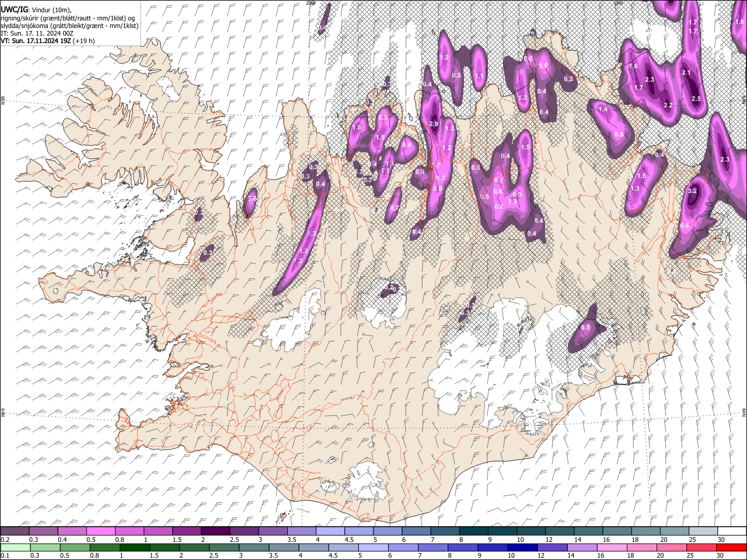Click the light pink swatch after 16, lower legend
This screenshot has height=560, width=747.
pos(612,548)
